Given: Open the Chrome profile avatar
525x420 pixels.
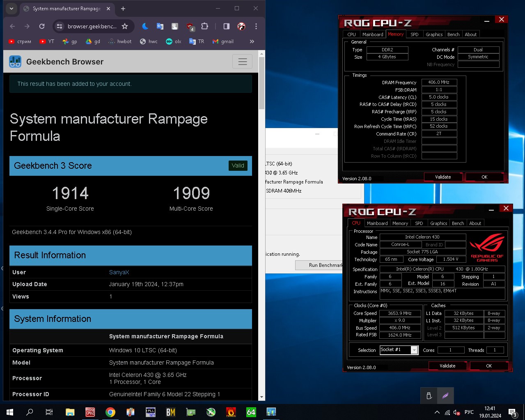Looking at the screenshot, I should (241, 26).
